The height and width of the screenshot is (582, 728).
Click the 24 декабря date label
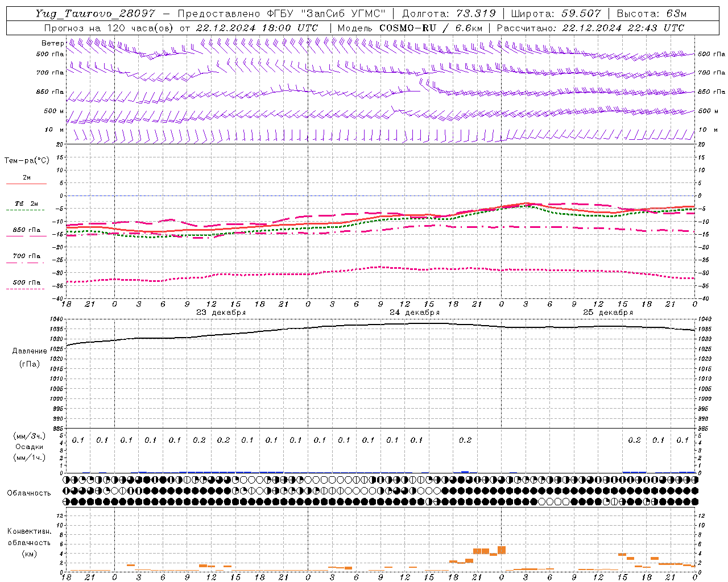(x=415, y=313)
